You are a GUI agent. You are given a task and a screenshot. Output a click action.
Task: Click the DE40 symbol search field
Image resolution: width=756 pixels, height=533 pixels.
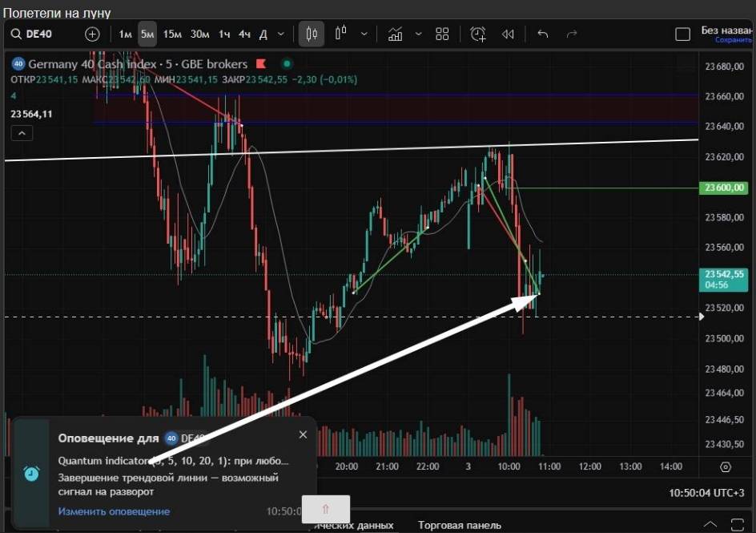[44, 34]
